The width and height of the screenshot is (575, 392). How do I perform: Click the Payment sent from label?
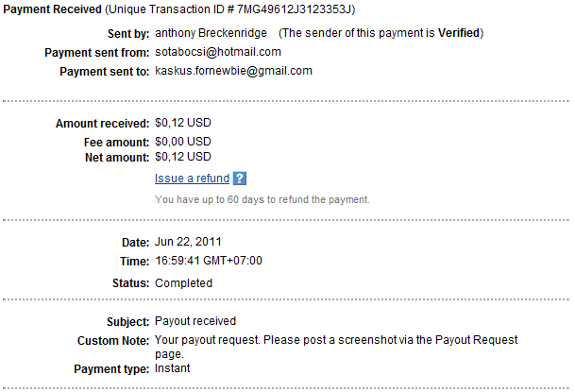coord(97,53)
